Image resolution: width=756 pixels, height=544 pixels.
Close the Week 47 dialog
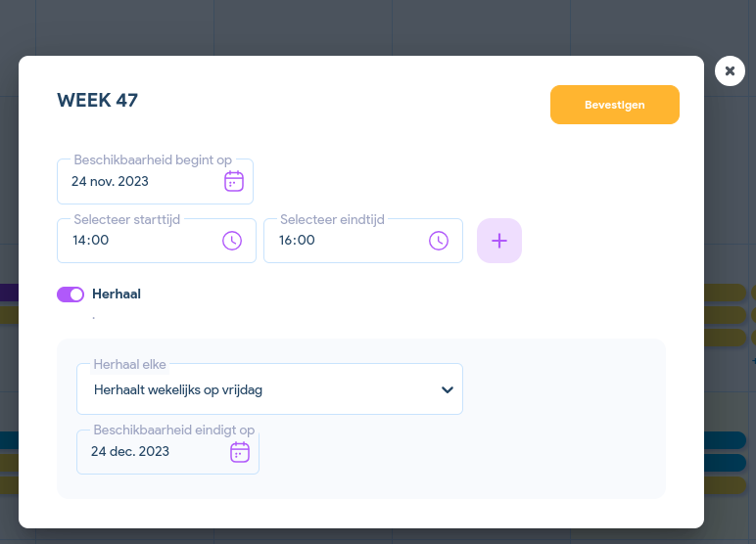pyautogui.click(x=730, y=71)
